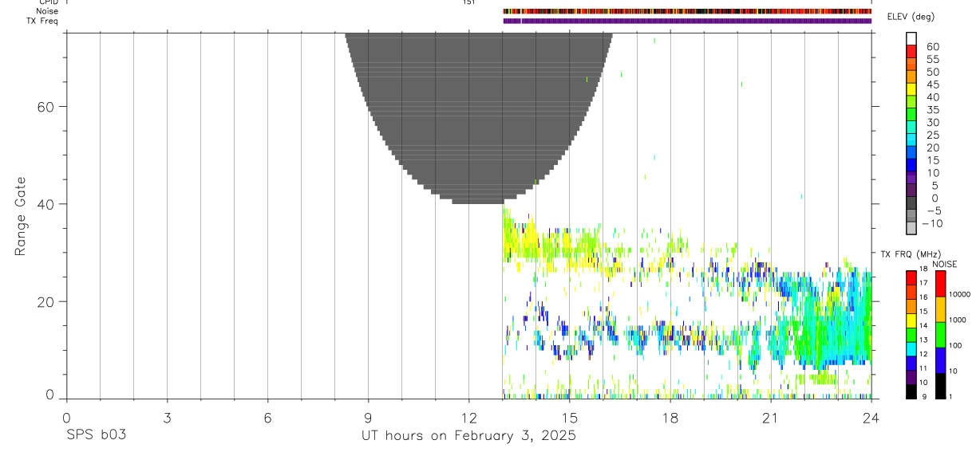Click the 'Noise' row label at top
The image size is (980, 452).
[47, 11]
